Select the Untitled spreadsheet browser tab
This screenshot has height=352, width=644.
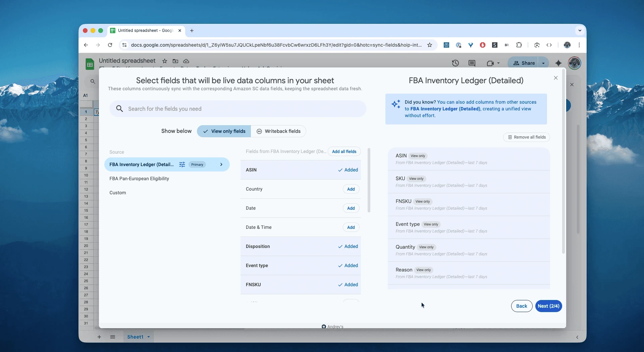[145, 31]
